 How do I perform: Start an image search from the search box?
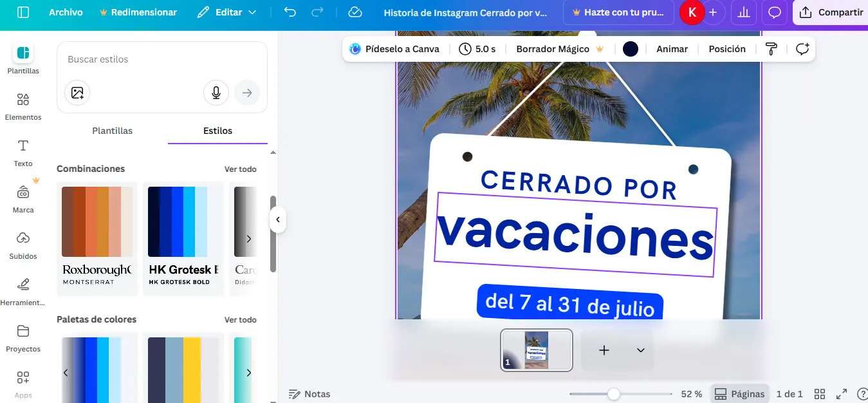click(77, 93)
